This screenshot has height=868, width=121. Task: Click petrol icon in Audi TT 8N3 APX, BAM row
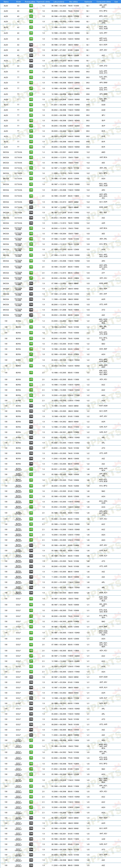(31, 83)
